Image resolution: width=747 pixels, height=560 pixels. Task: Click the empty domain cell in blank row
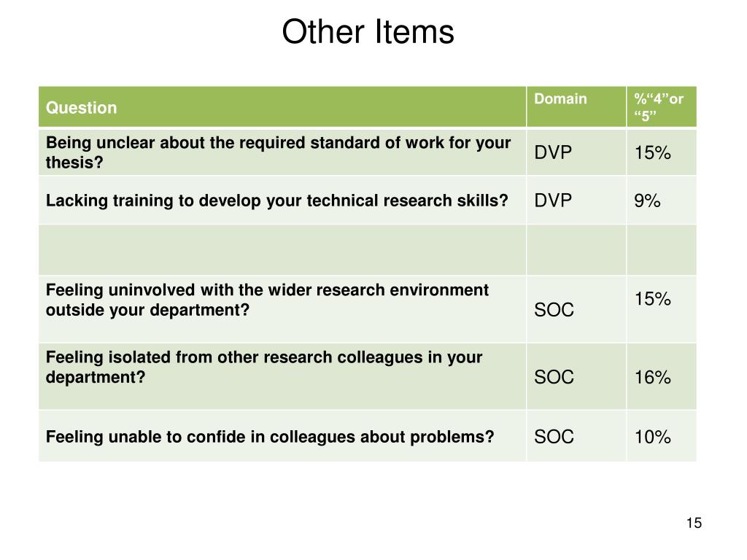tap(576, 250)
